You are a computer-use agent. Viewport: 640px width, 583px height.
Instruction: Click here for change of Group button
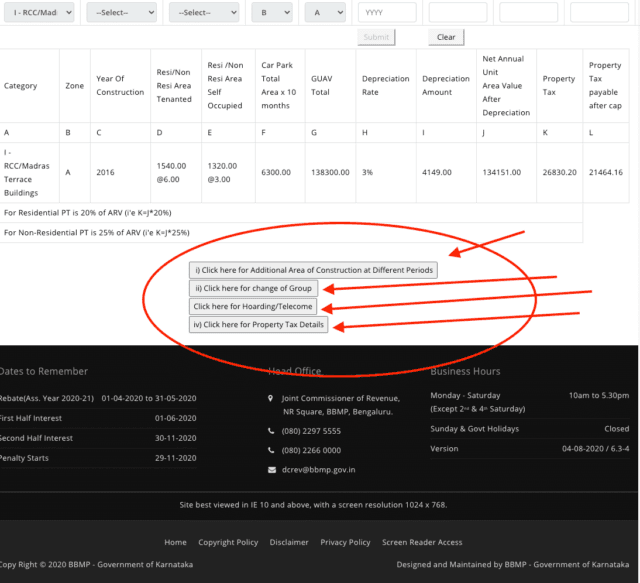(255, 288)
